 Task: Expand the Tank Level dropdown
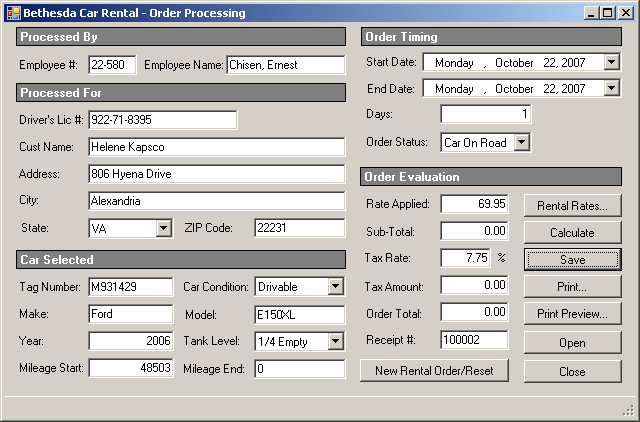click(x=336, y=341)
